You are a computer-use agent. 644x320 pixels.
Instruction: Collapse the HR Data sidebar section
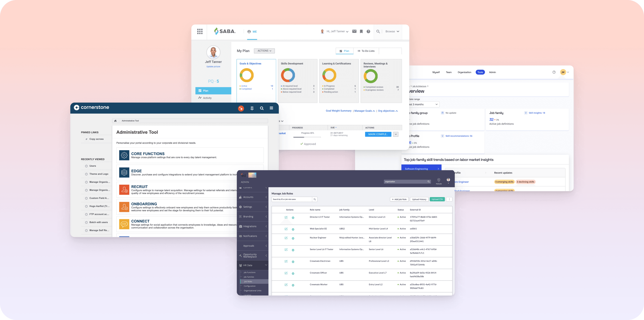[x=266, y=265]
